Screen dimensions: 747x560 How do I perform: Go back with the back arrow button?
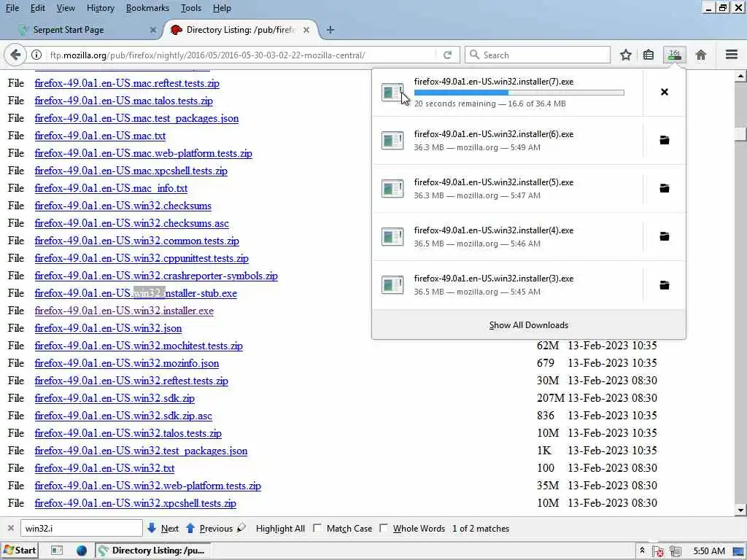15,55
